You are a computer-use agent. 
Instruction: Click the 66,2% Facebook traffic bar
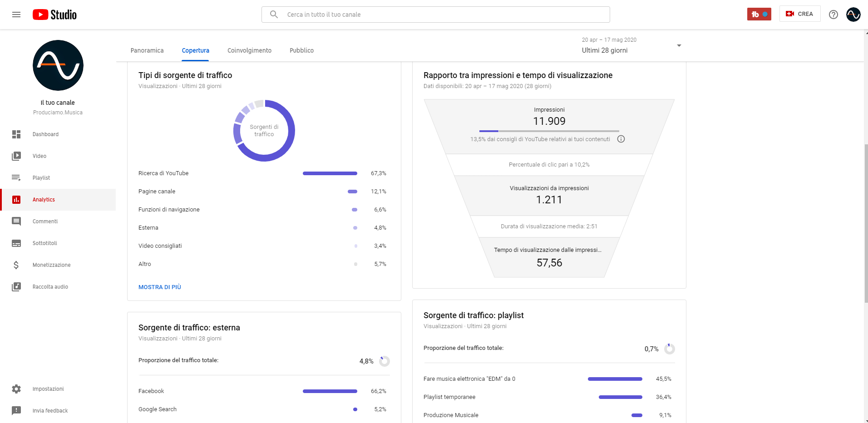(330, 391)
